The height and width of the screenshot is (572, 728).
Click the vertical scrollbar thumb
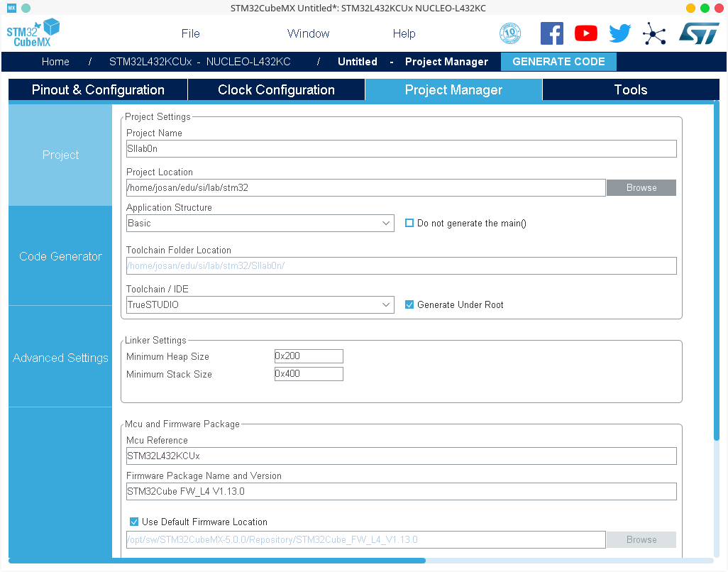[x=717, y=270]
